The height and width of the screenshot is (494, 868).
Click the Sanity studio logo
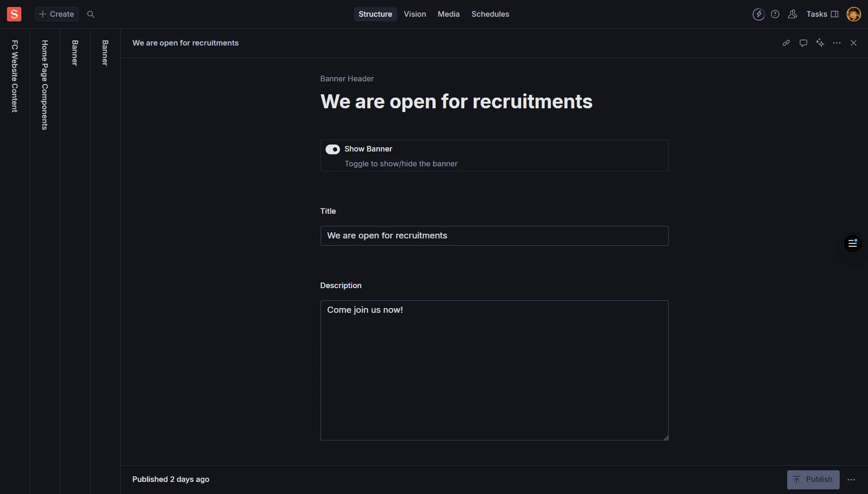[x=14, y=14]
